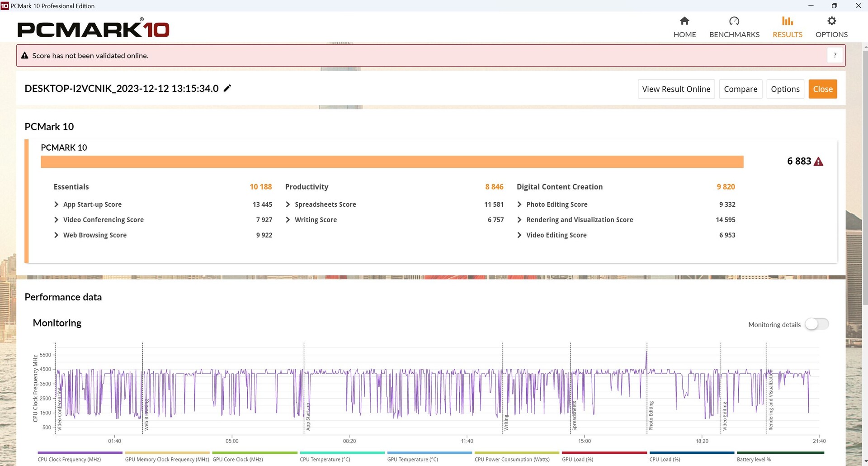Screen dimensions: 868x466
Task: Click Writing marker on chart
Action: pos(506,422)
